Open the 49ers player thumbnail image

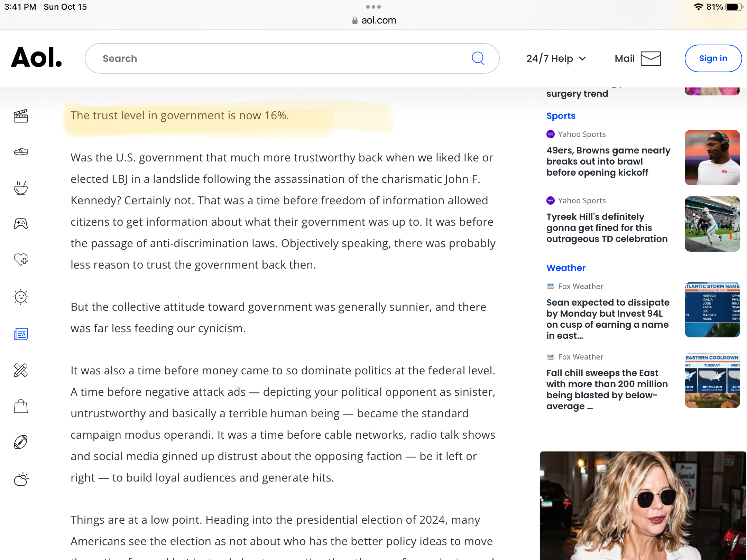point(712,158)
